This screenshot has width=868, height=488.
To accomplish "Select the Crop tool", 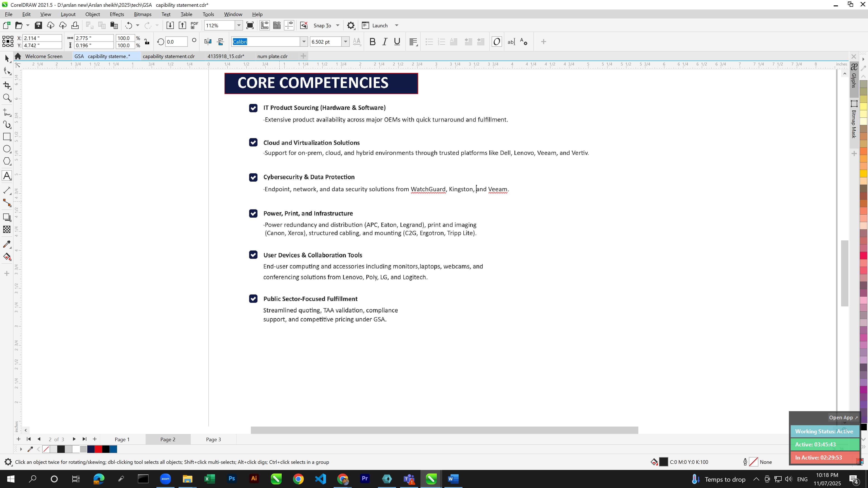I will [x=7, y=85].
